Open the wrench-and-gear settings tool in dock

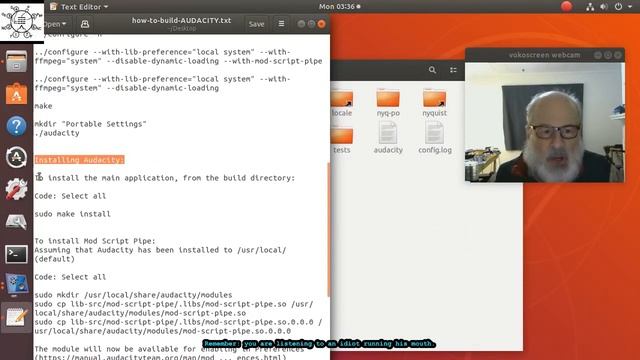(16, 189)
